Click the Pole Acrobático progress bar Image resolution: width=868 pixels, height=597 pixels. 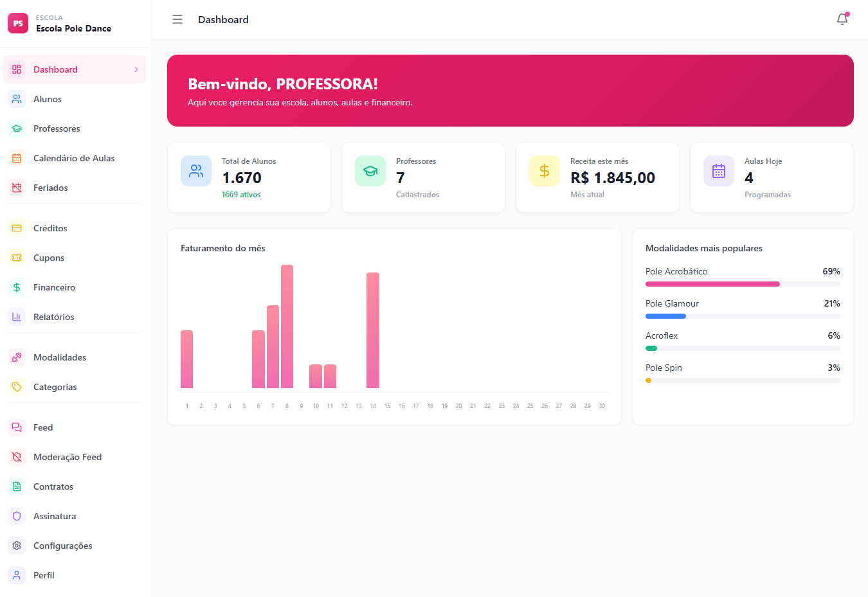pos(743,284)
